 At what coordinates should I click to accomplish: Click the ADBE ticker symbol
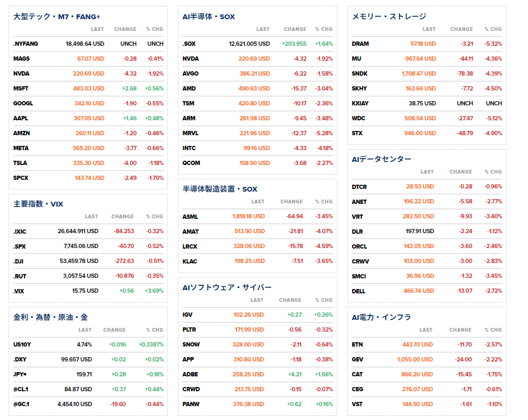coord(190,374)
